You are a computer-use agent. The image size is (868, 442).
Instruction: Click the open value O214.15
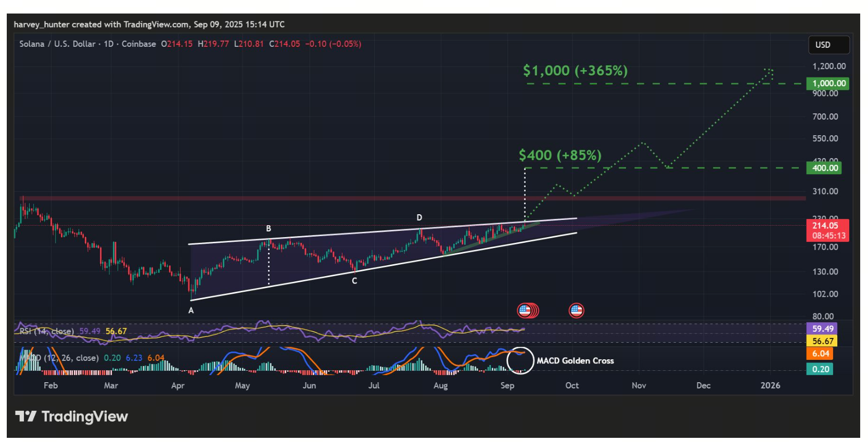click(176, 44)
